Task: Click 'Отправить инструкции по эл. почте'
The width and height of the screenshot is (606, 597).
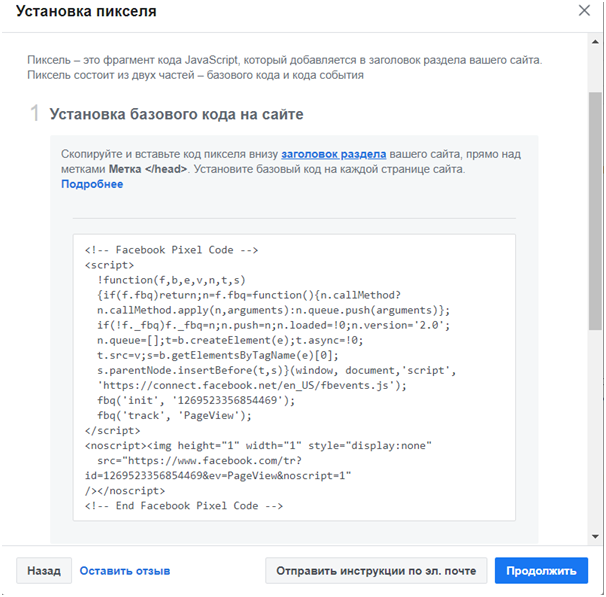Action: 376,571
